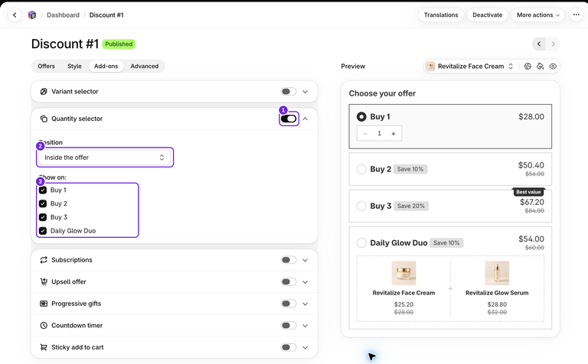Click the Best value badge

coord(528,192)
